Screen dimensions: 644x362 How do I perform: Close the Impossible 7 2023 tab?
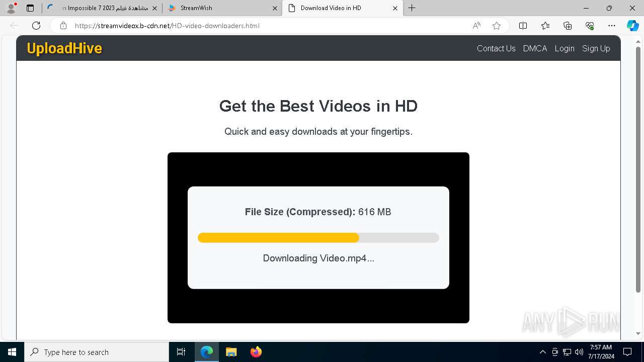pos(154,8)
